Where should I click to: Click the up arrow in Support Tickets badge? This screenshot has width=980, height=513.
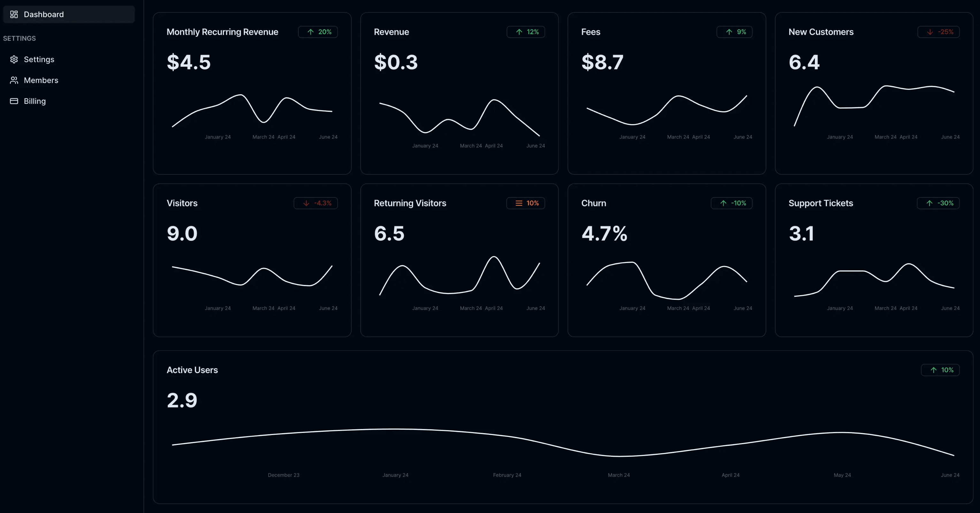pos(930,203)
